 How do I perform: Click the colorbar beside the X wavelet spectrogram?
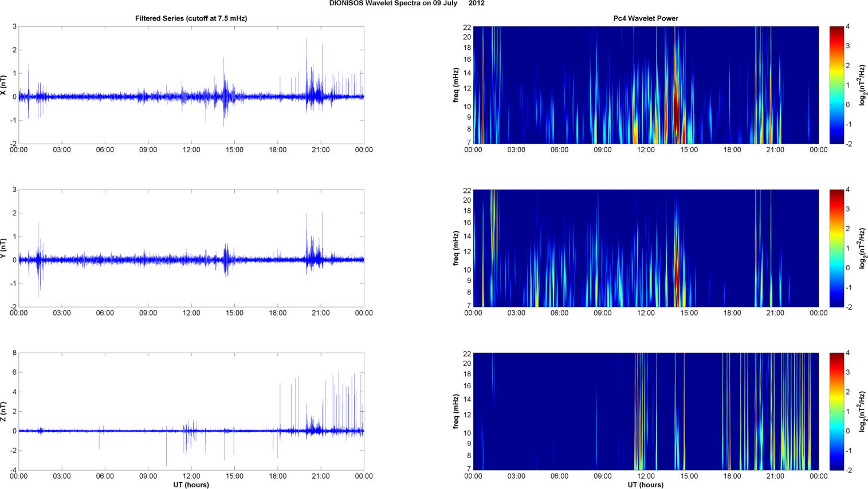836,85
